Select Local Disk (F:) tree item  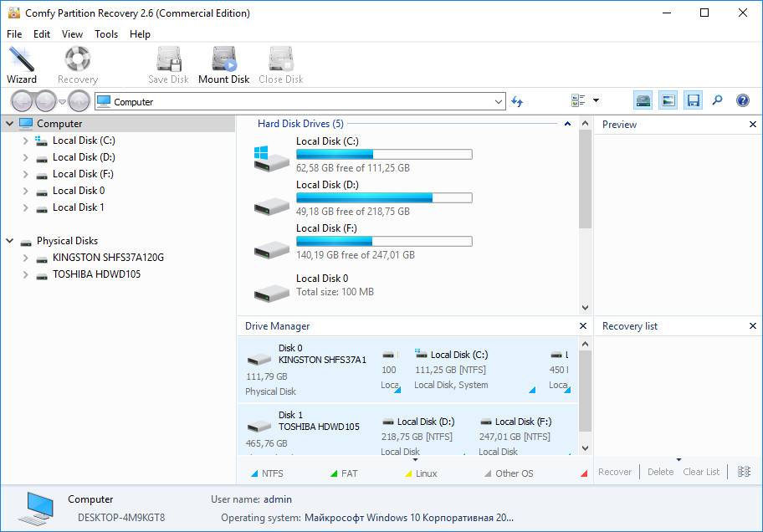click(83, 174)
